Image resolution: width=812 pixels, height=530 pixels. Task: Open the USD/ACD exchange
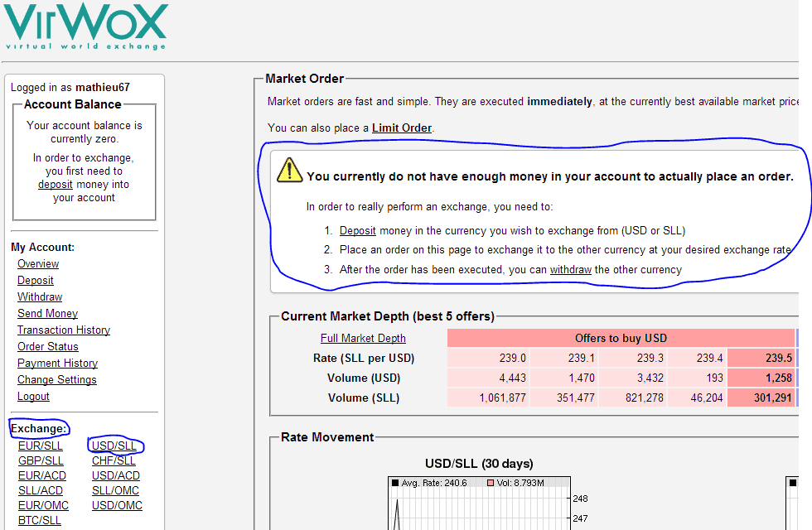115,475
